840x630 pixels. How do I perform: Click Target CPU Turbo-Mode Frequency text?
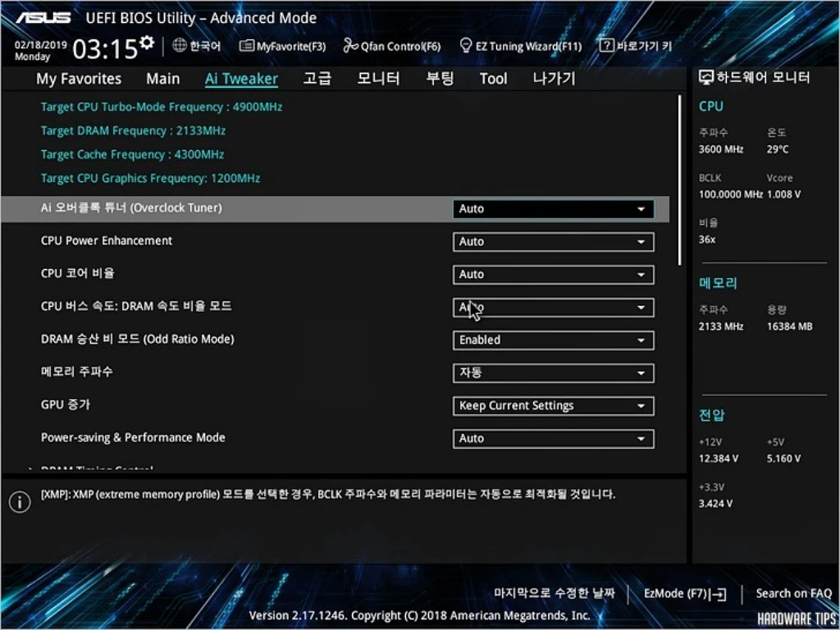162,107
